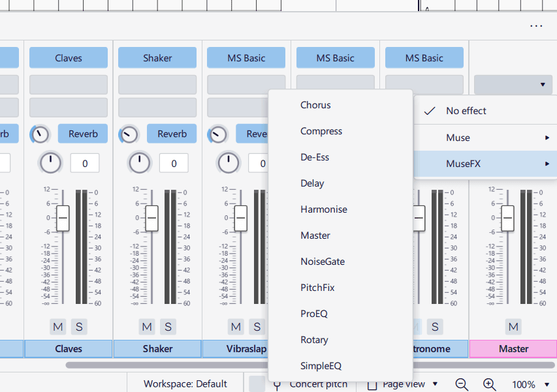
Task: Choose the Delay effect
Action: pos(340,183)
